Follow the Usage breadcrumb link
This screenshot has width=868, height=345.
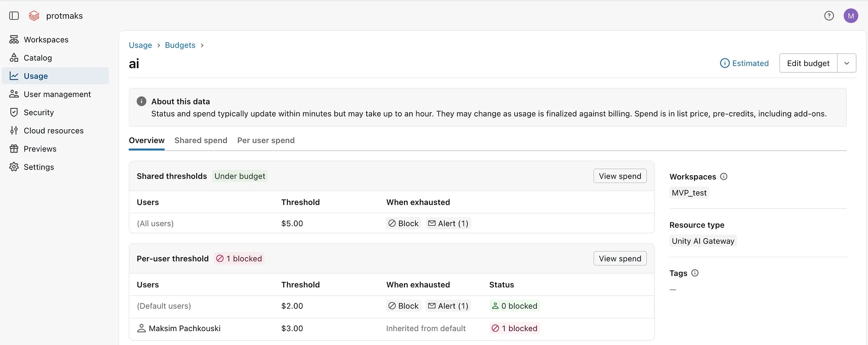point(140,45)
